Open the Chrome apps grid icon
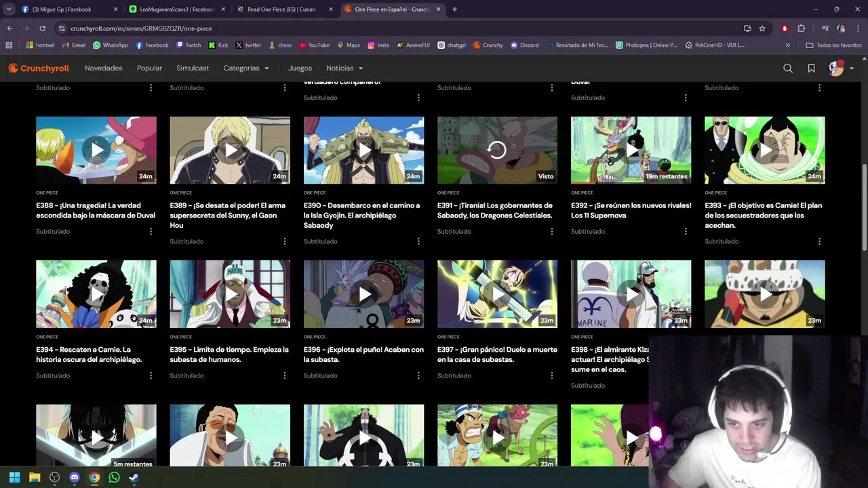This screenshot has height=488, width=868. (9, 45)
